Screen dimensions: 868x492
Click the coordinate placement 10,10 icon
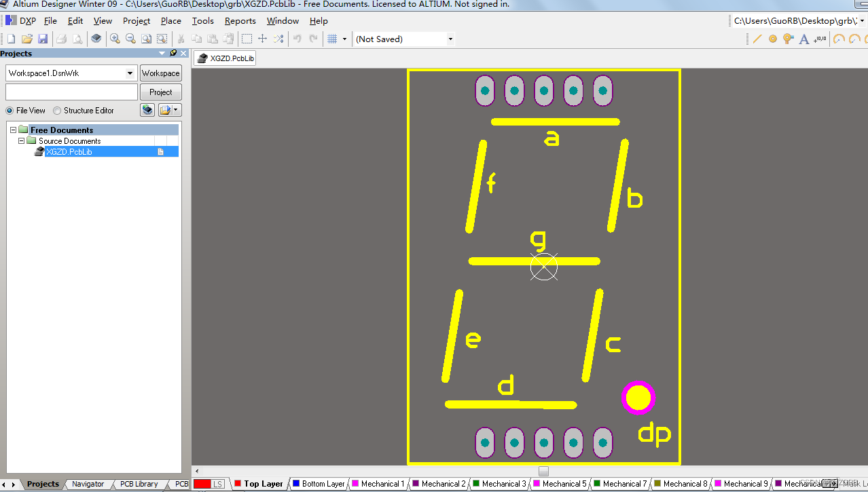pos(820,39)
